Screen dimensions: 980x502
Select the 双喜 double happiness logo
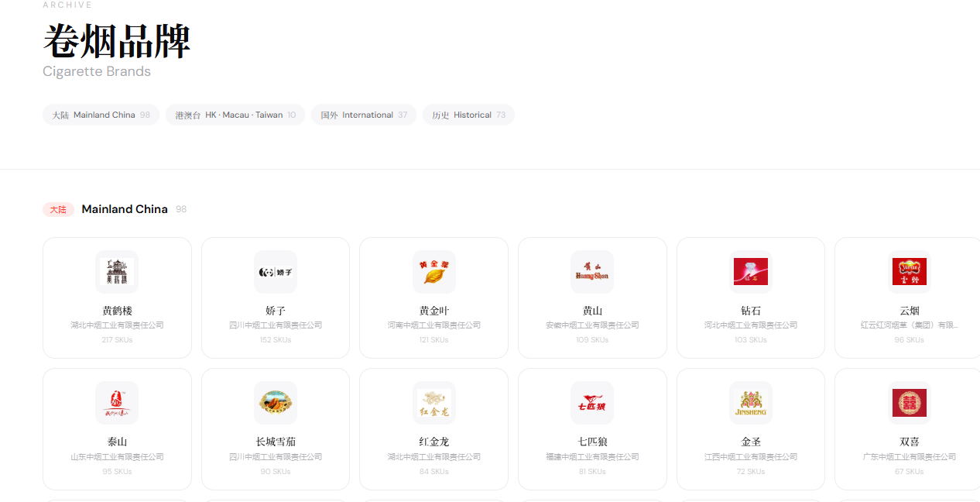[909, 403]
